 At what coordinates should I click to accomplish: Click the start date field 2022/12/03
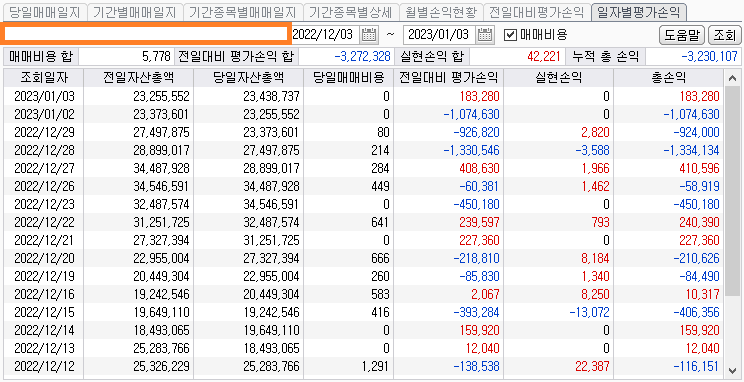[325, 34]
